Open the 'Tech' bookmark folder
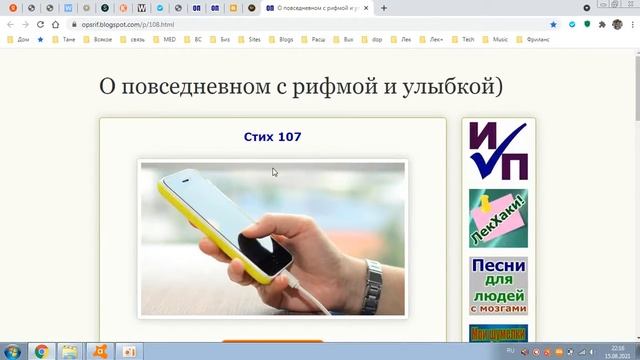 (463, 40)
